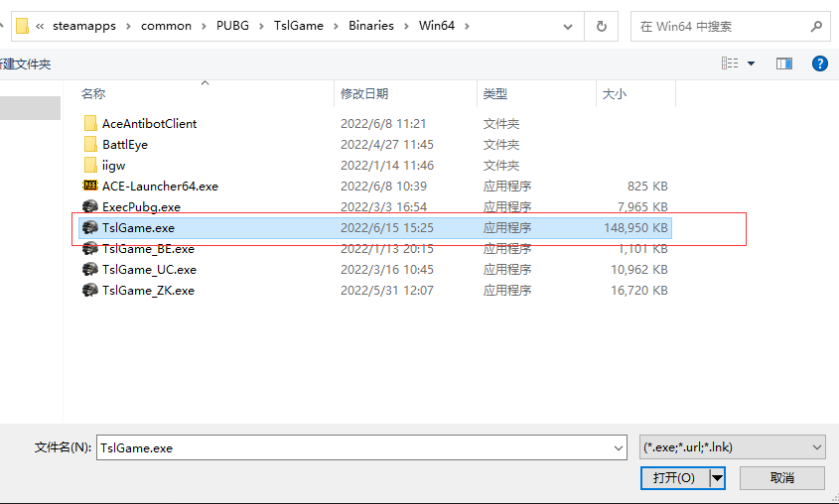This screenshot has height=504, width=839.
Task: Select the TslGame.exe file name
Action: click(x=138, y=227)
